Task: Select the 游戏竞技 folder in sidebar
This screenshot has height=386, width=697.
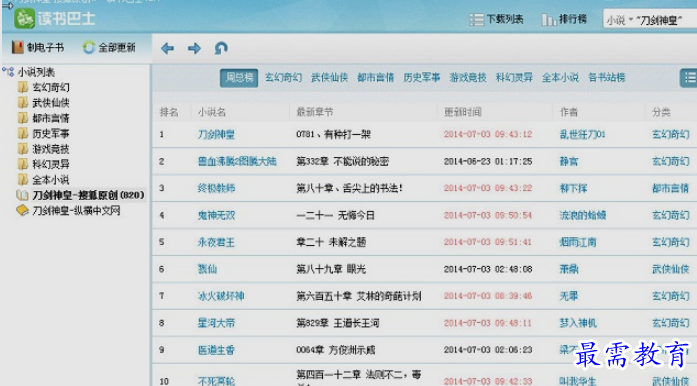Action: (44, 149)
